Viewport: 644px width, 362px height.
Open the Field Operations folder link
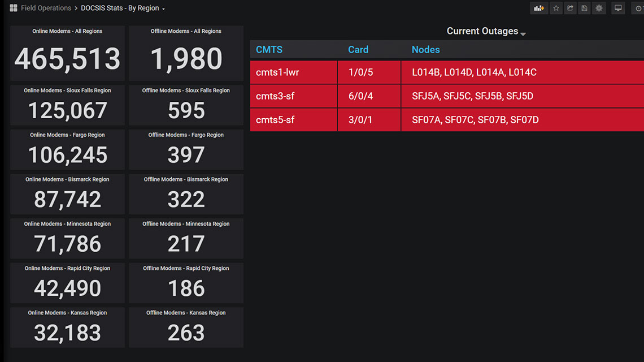tap(46, 8)
